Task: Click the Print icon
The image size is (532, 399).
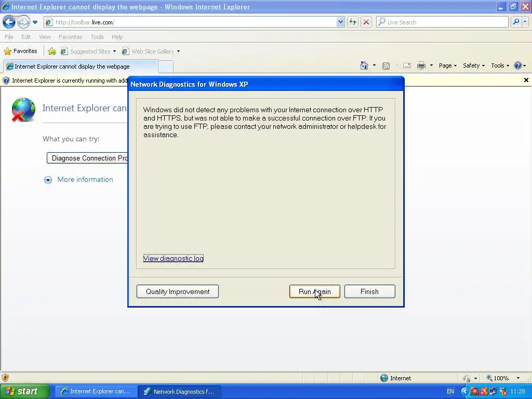Action: click(421, 66)
